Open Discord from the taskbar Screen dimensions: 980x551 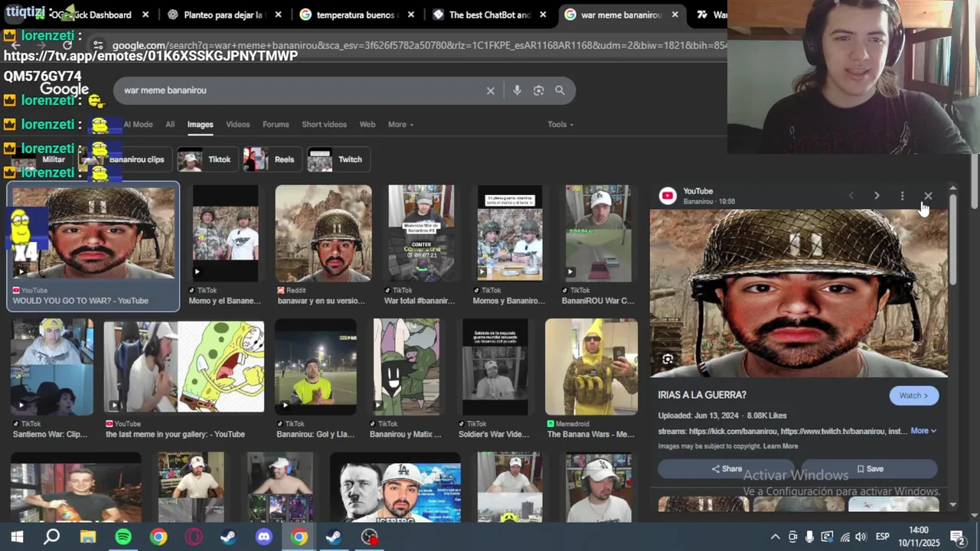pyautogui.click(x=264, y=537)
